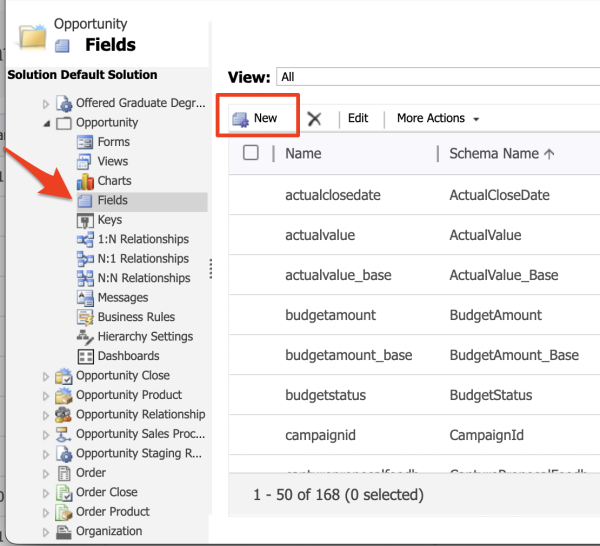This screenshot has height=546, width=600.
Task: Open the Views icon in tree
Action: click(85, 161)
